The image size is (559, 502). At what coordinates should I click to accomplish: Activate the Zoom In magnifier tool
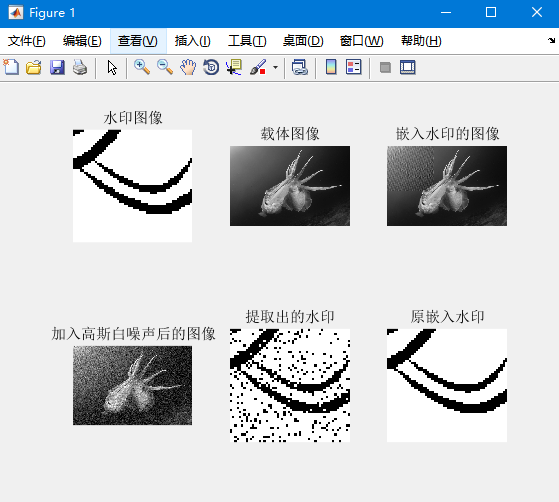(142, 67)
